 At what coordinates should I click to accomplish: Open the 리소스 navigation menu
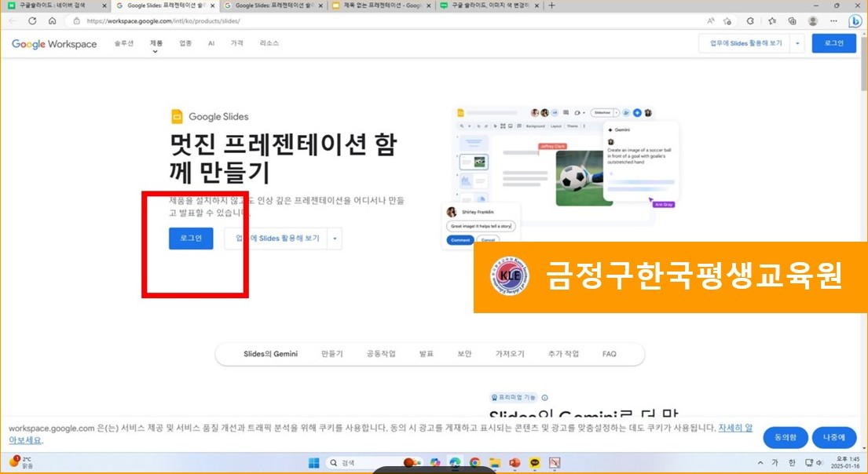269,43
